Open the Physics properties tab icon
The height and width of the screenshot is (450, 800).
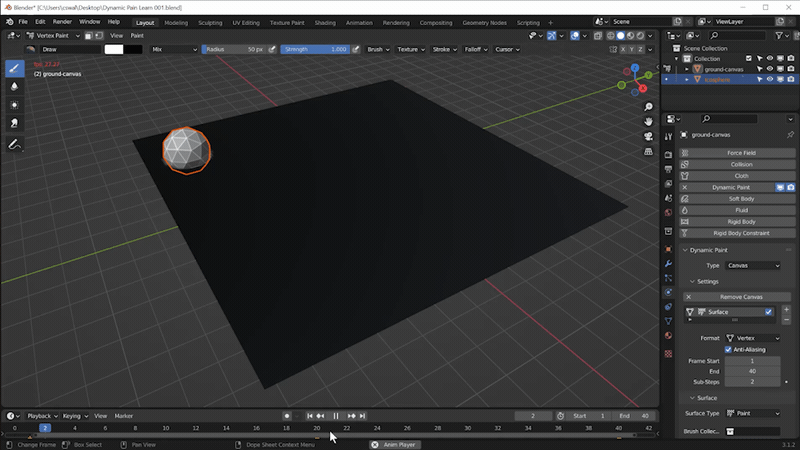(x=668, y=292)
